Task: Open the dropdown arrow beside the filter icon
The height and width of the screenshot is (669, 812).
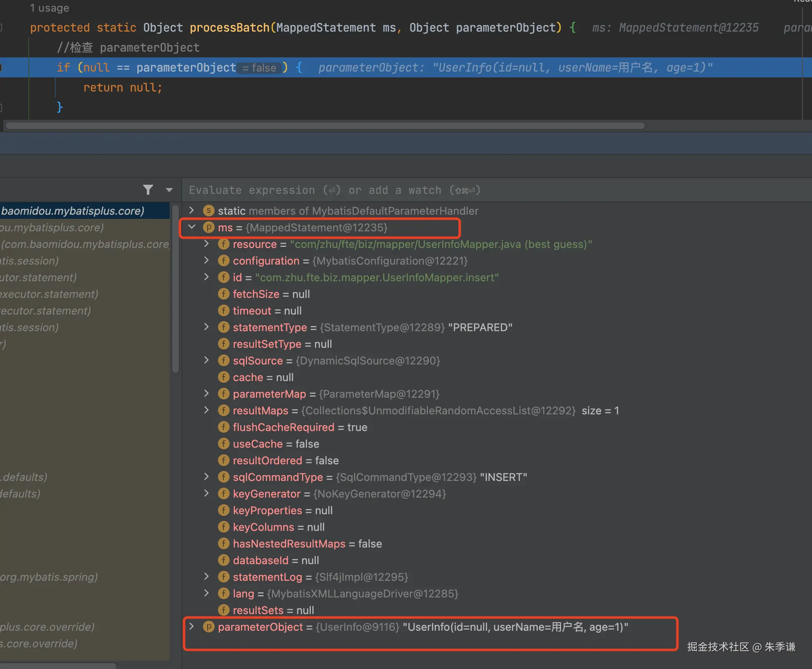Action: (169, 190)
